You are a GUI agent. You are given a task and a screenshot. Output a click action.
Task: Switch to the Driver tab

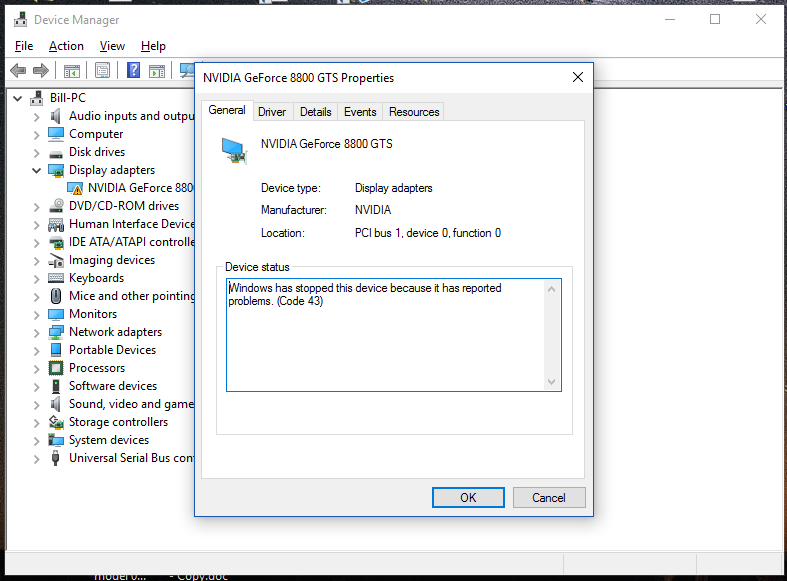[272, 111]
